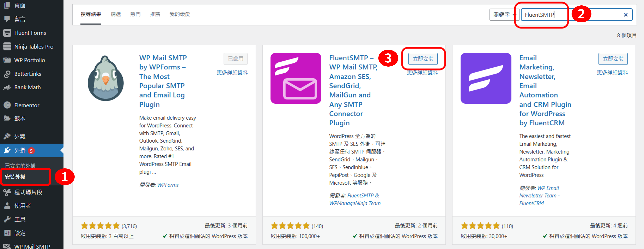Click the WPForms developer link
Viewport: 644px width, 249px height.
pyautogui.click(x=168, y=185)
